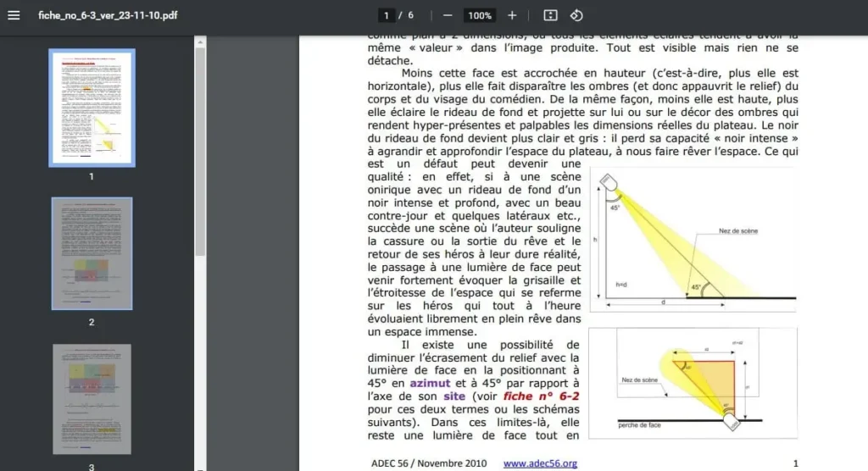The image size is (868, 471).
Task: Select the page number input field
Action: [386, 15]
